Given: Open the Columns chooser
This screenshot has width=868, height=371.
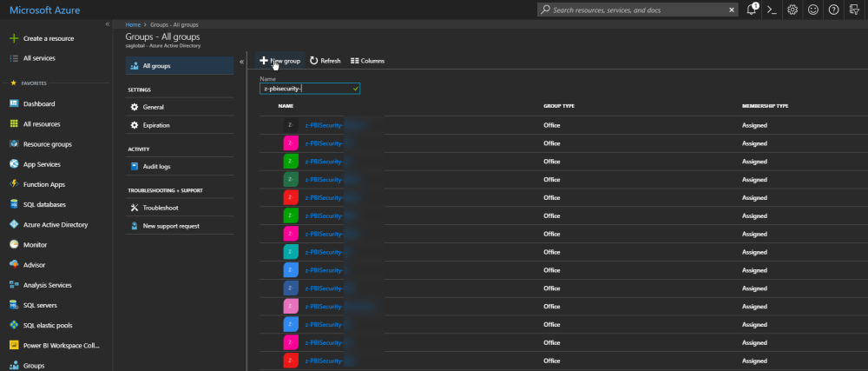Looking at the screenshot, I should (x=367, y=61).
